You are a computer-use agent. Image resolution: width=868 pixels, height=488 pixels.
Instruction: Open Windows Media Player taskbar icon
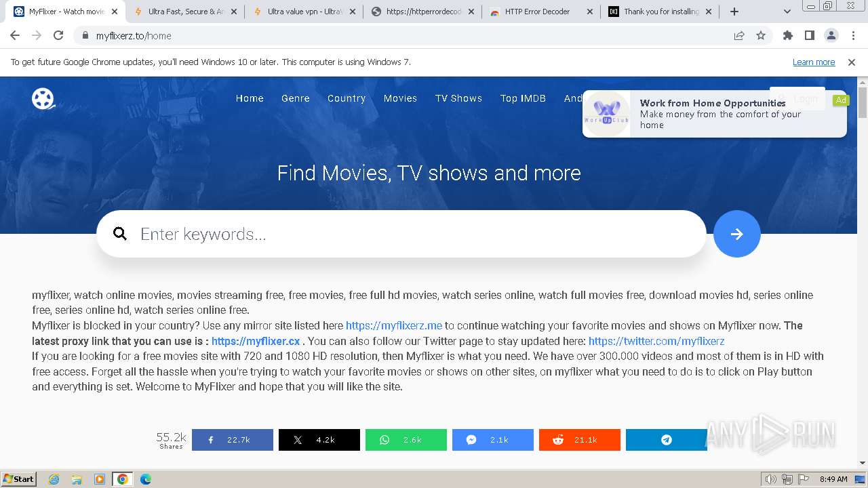[x=100, y=479]
